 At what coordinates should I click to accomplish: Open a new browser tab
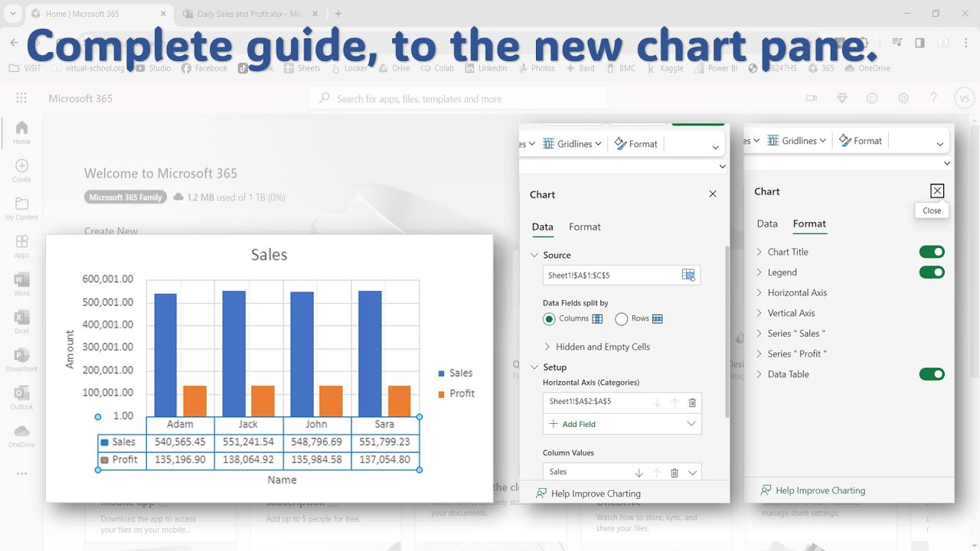[338, 13]
